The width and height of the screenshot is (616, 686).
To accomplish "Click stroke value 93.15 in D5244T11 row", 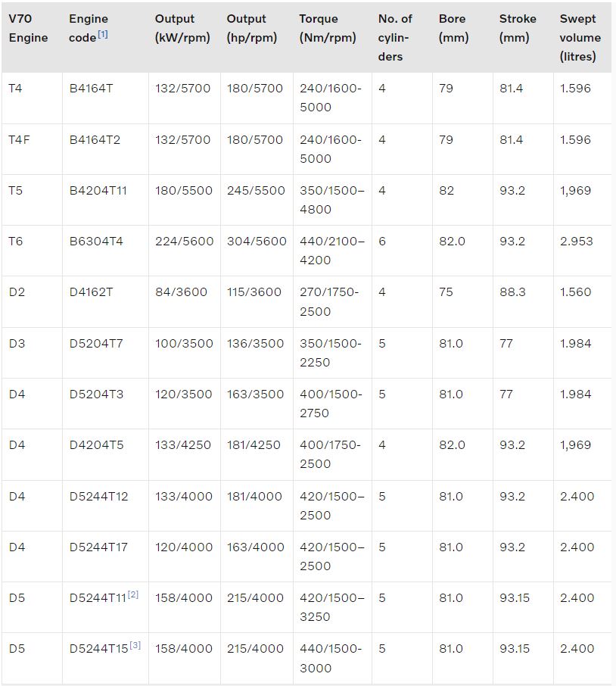I will (515, 598).
